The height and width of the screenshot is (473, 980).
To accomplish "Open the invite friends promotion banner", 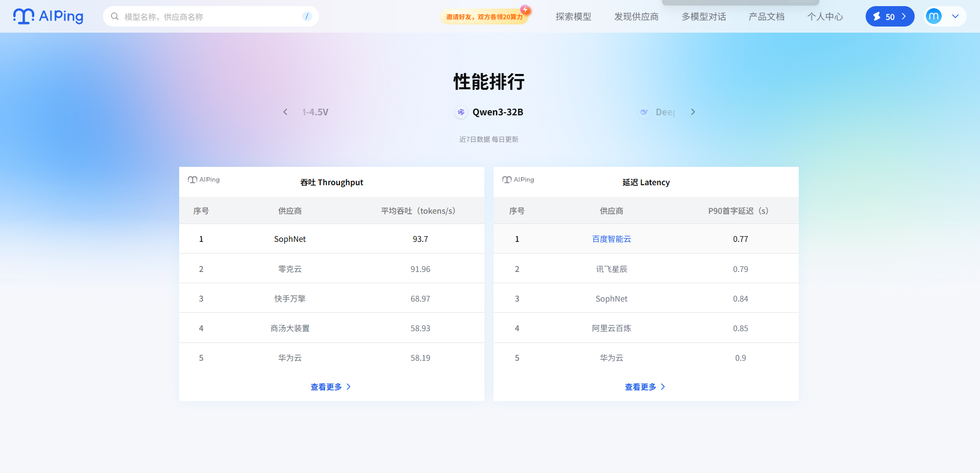I will pos(484,17).
